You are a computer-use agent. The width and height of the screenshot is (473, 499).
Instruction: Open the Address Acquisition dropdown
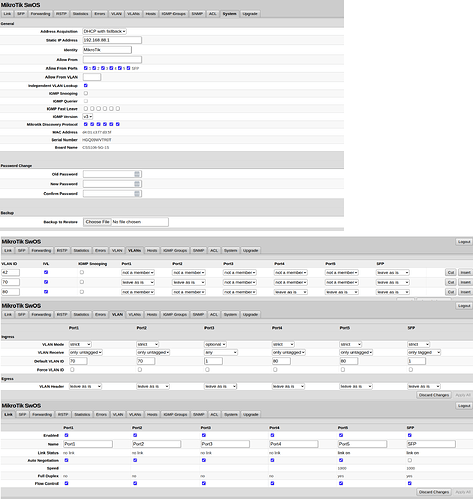pyautogui.click(x=104, y=31)
